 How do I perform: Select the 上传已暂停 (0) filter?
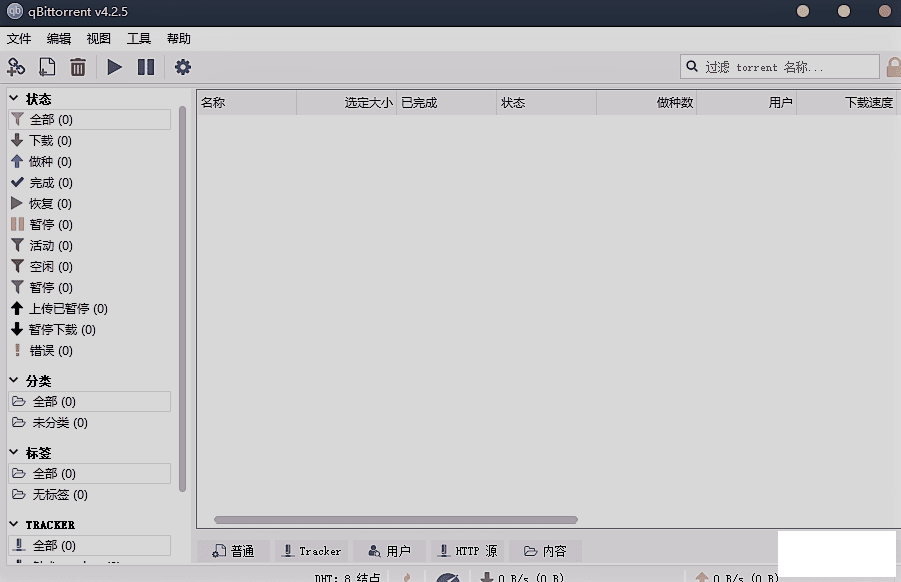(90, 309)
